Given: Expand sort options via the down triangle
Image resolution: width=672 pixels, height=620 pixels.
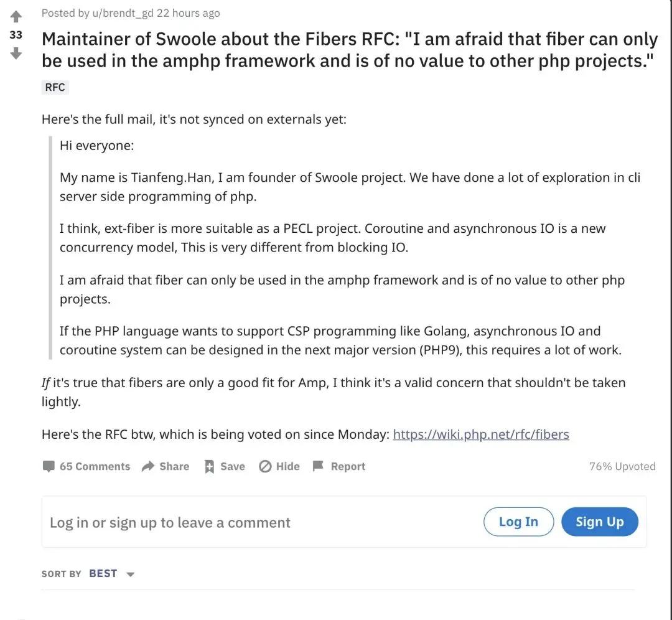Looking at the screenshot, I should click(x=131, y=574).
